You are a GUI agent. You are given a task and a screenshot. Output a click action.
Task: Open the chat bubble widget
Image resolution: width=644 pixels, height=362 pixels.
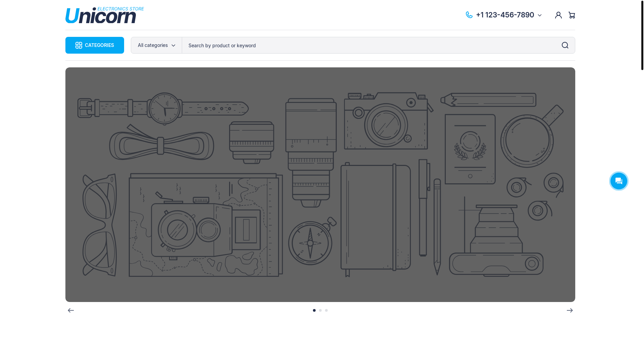click(619, 181)
